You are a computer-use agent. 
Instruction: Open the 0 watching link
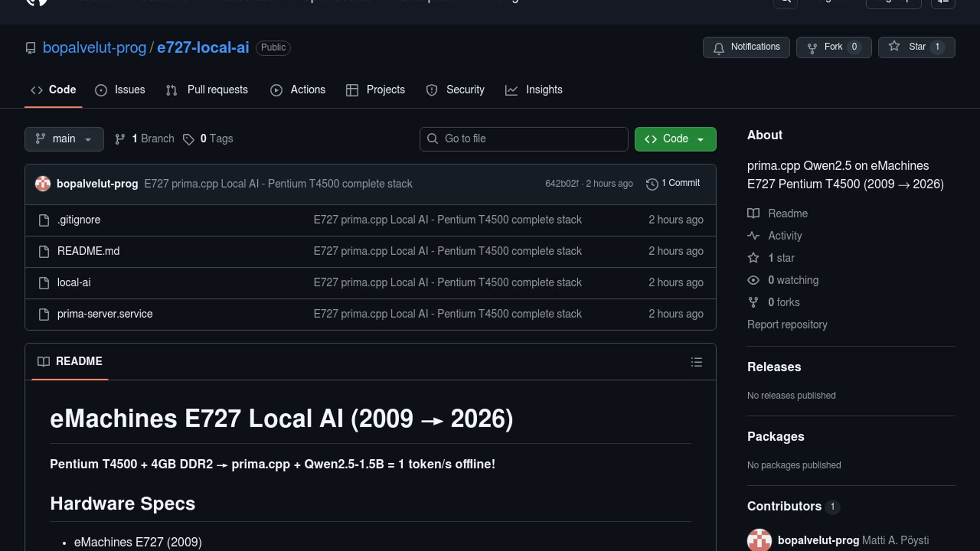click(x=793, y=280)
